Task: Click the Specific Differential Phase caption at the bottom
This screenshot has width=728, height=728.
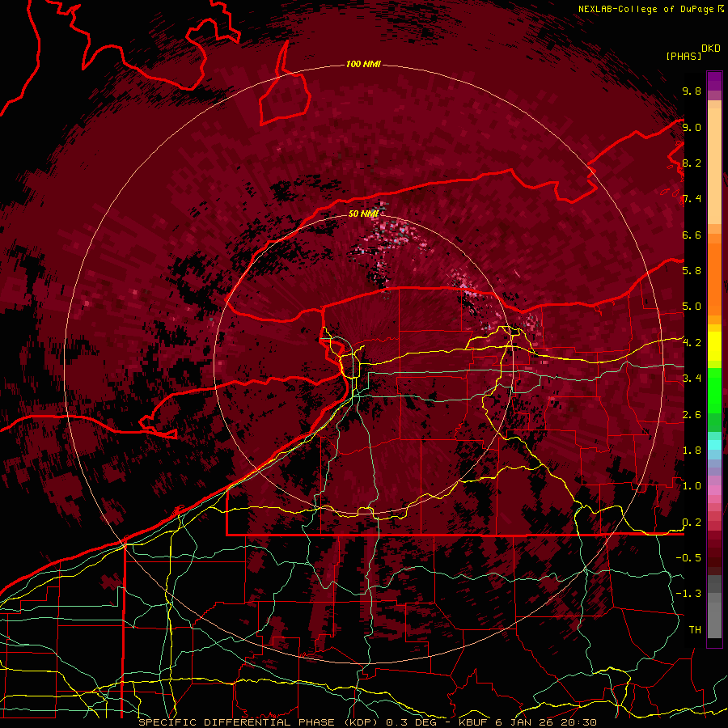Action: coord(368,722)
